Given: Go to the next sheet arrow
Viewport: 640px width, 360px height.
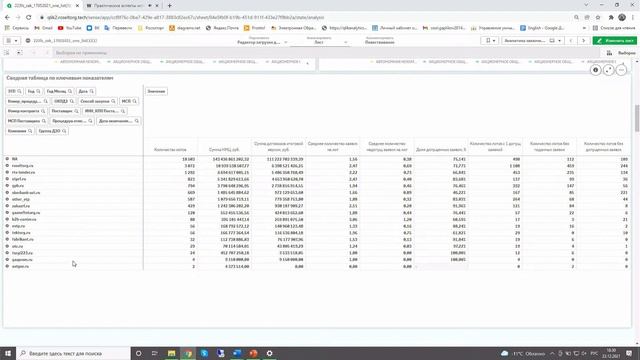Looking at the screenshot, I should point(584,41).
